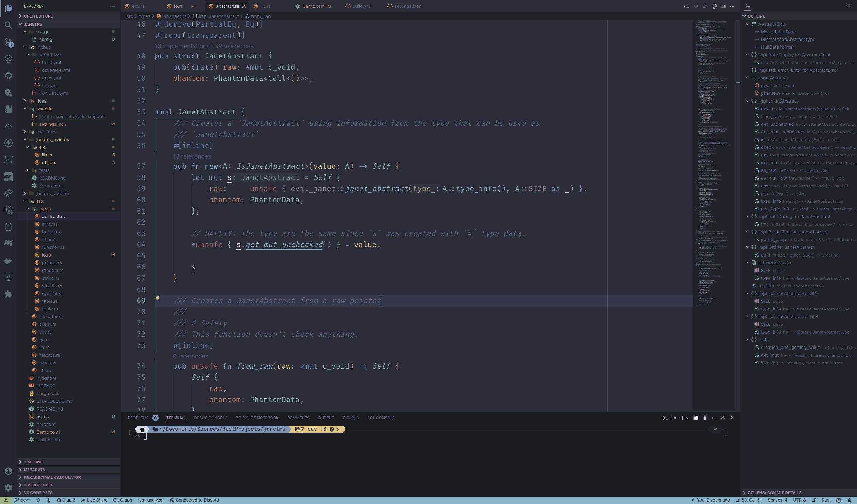Open Source Control view icon
The height and width of the screenshot is (504, 857).
coord(8,42)
